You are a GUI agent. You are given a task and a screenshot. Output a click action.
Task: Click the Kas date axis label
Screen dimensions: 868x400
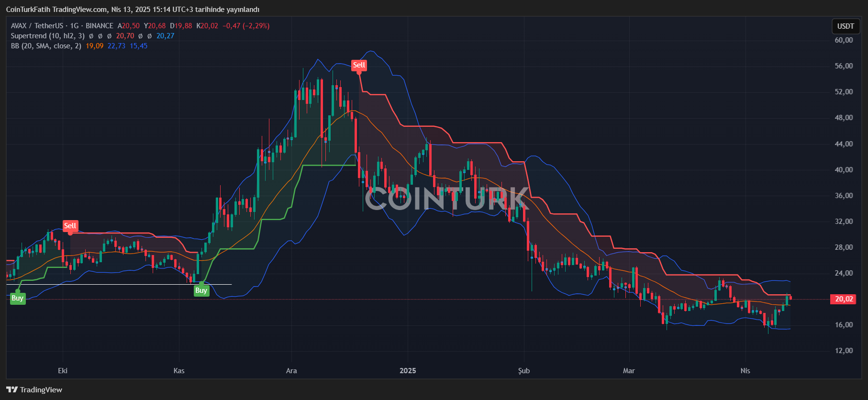[x=179, y=371]
